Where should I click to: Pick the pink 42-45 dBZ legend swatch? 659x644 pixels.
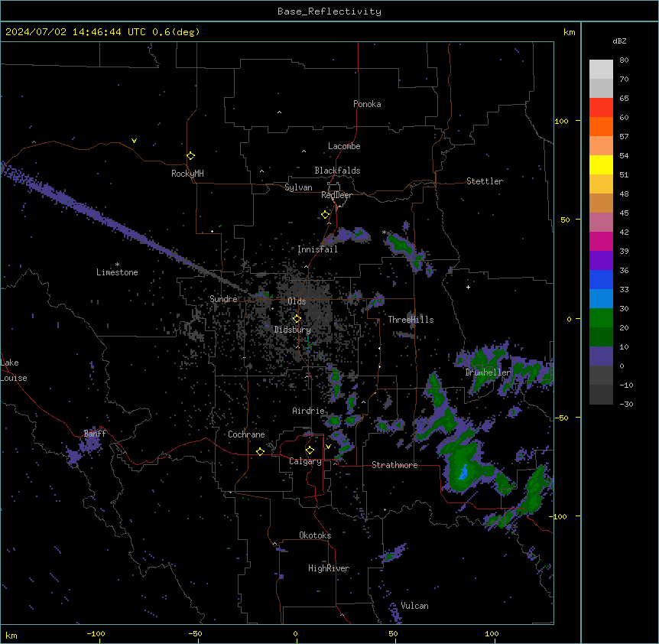[x=601, y=222]
